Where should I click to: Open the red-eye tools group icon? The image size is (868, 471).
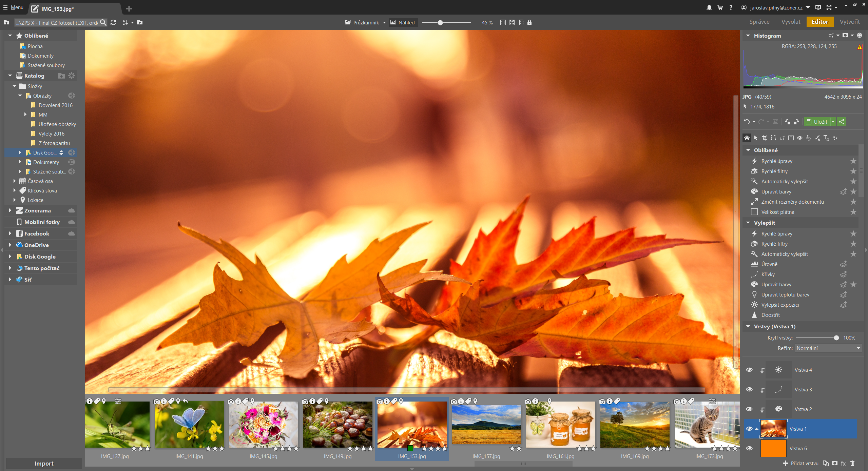(x=800, y=138)
